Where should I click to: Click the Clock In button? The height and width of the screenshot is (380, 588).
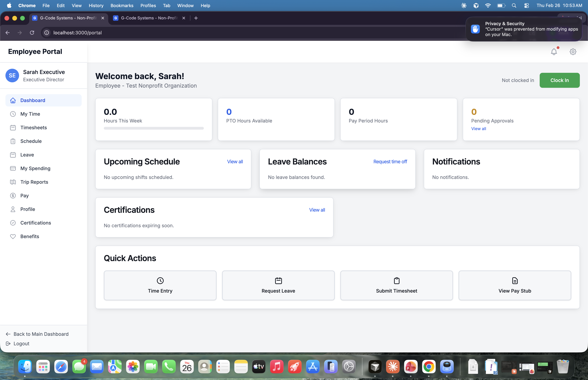tap(559, 80)
